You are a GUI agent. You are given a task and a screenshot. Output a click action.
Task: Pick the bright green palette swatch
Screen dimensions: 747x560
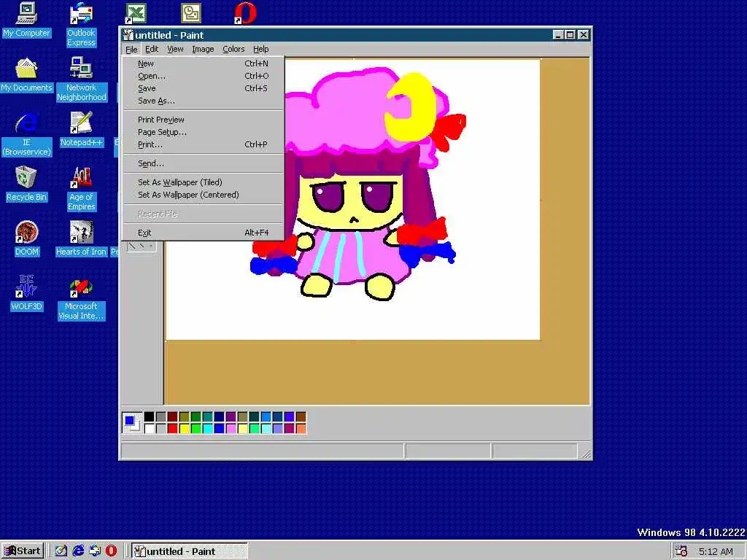click(x=196, y=429)
